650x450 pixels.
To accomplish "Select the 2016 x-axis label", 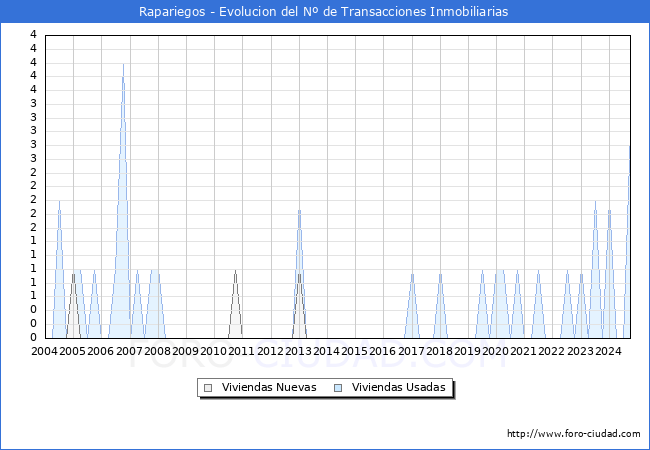I will click(x=382, y=351).
